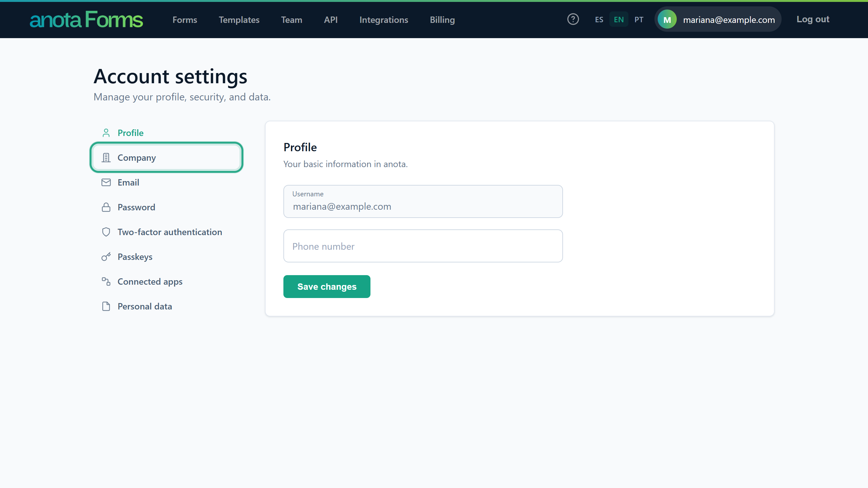Go to anota Forms logo home
The height and width of the screenshot is (488, 868).
86,20
